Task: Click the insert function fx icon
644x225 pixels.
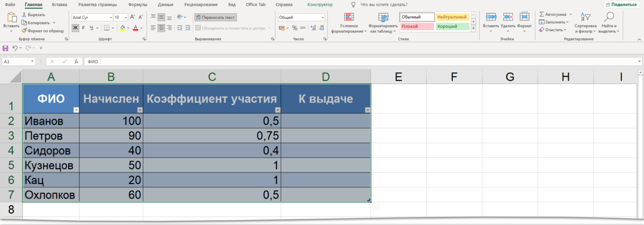Action: pyautogui.click(x=77, y=62)
